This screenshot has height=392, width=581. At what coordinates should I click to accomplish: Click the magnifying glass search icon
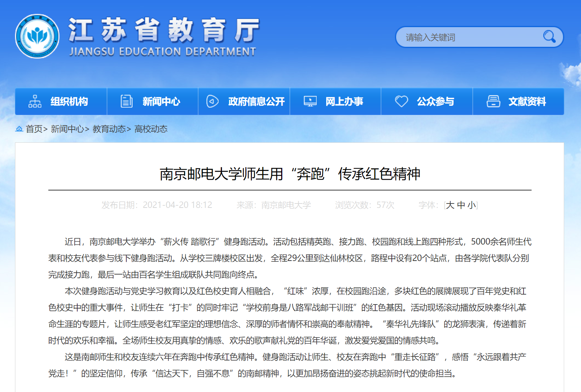[x=549, y=37]
